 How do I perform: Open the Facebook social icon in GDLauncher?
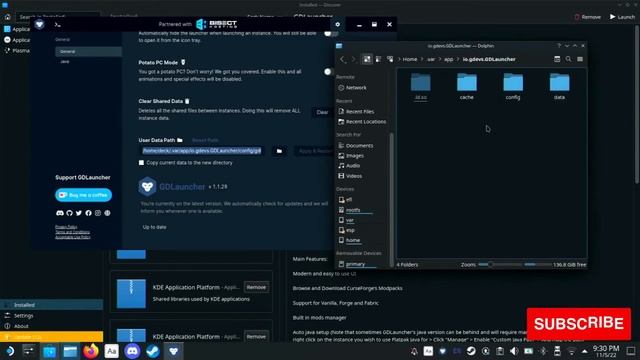pyautogui.click(x=88, y=213)
